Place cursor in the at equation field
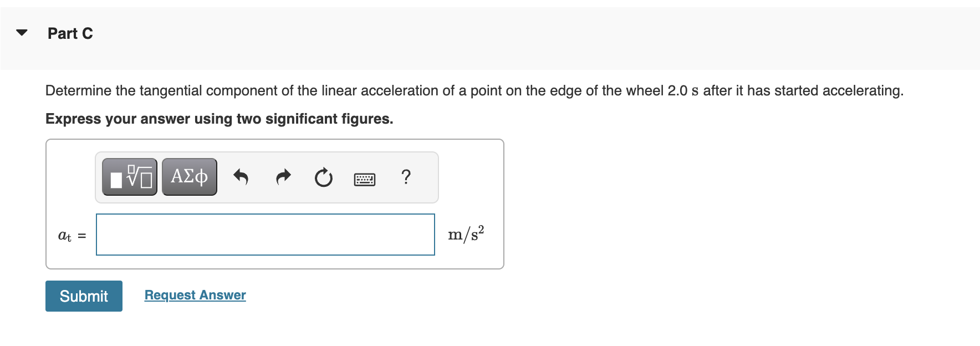This screenshot has width=980, height=346. pos(265,235)
